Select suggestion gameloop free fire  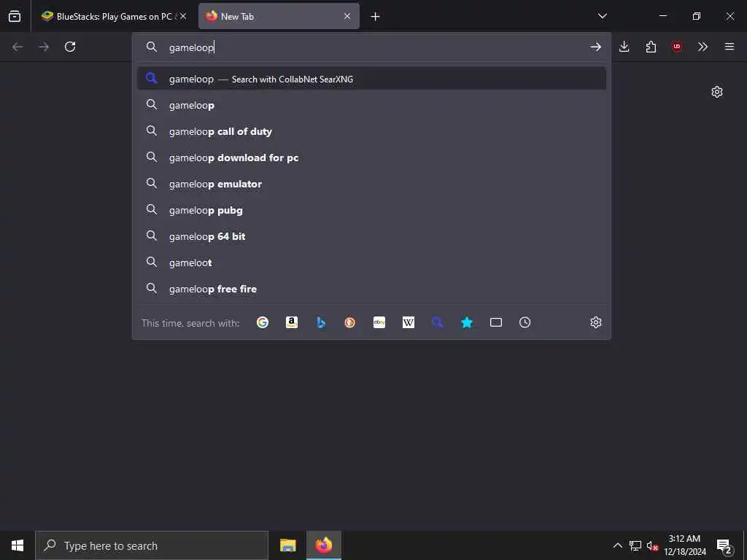371,288
